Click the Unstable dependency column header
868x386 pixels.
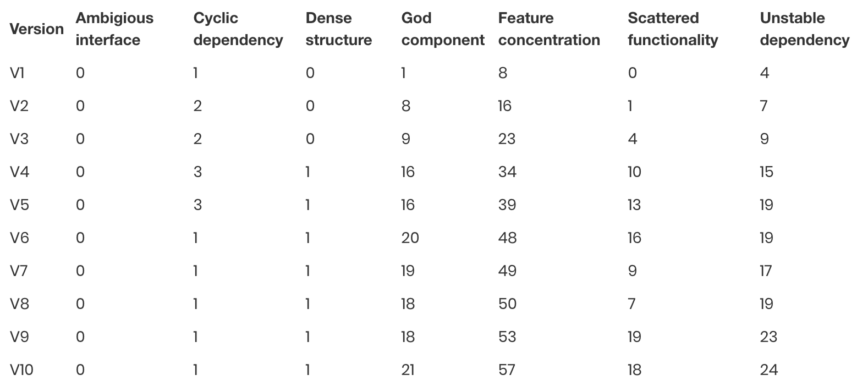[804, 29]
